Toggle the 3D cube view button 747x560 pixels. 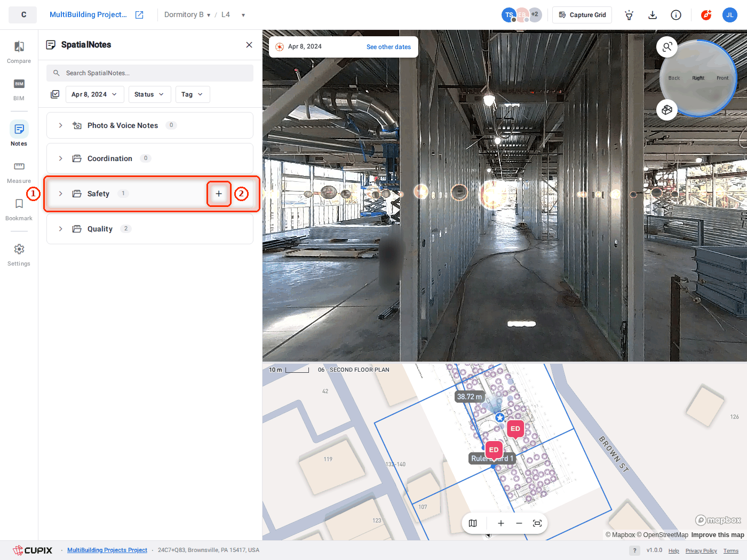point(667,110)
